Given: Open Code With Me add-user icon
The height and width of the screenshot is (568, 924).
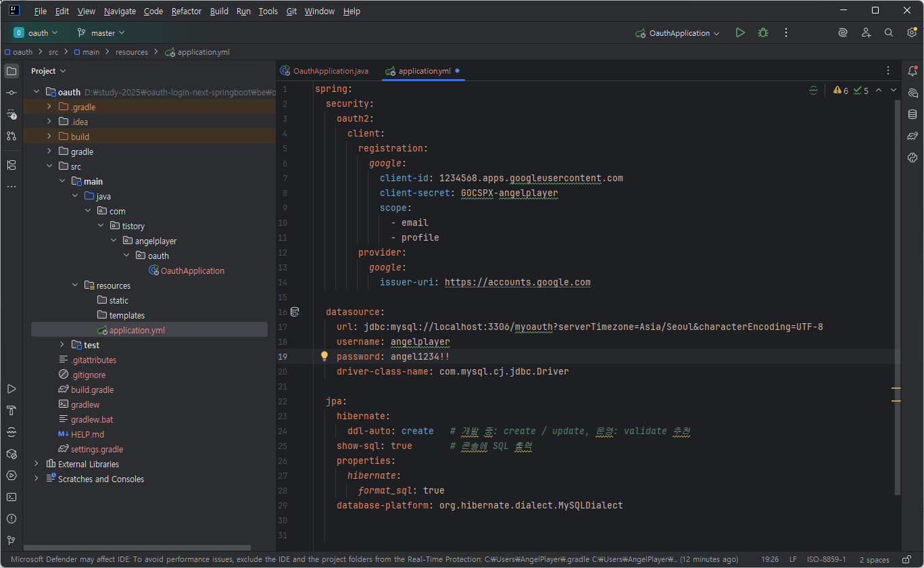Looking at the screenshot, I should [866, 32].
